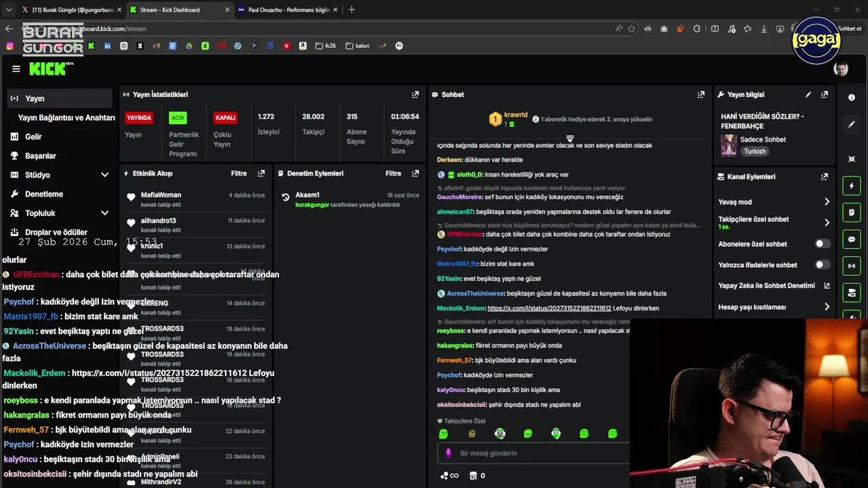Open Yavaş mod options arrow

(x=827, y=202)
